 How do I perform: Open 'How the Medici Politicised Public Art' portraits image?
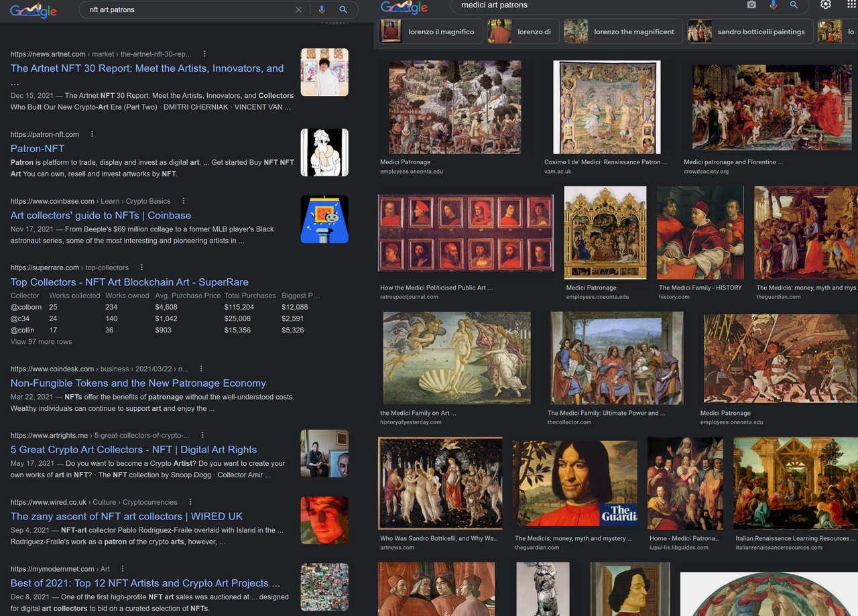click(466, 233)
